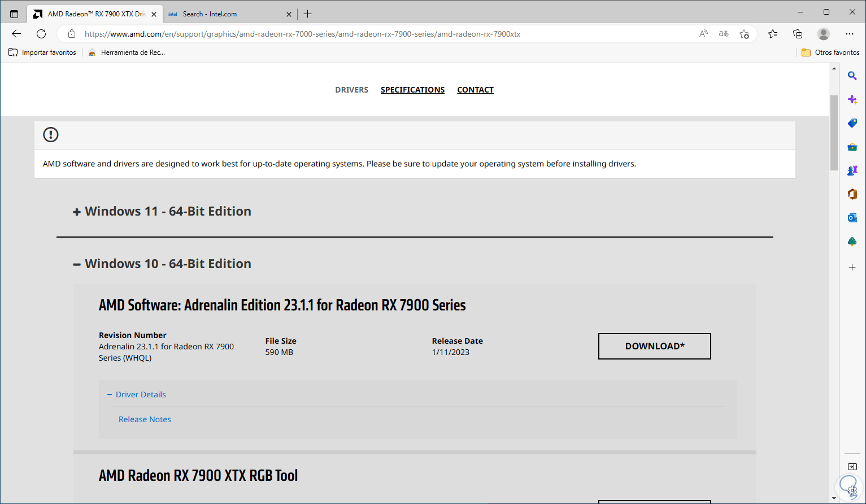
Task: Go back to the previous page
Action: point(16,34)
